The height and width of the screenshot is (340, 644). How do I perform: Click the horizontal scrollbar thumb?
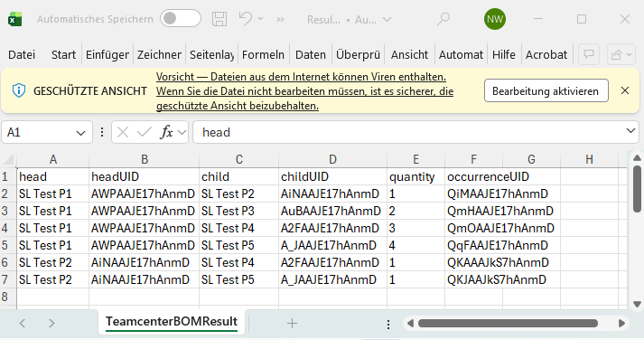(508, 324)
